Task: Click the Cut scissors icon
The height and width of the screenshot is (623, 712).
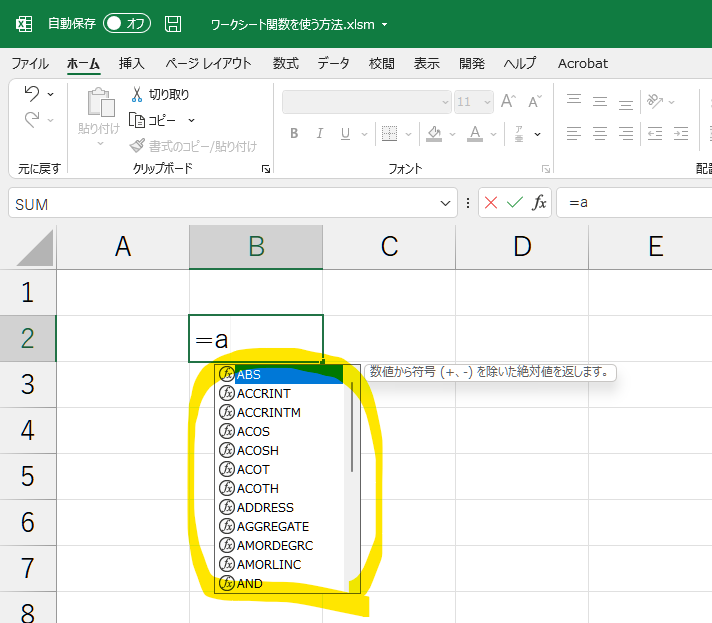Action: pyautogui.click(x=138, y=94)
